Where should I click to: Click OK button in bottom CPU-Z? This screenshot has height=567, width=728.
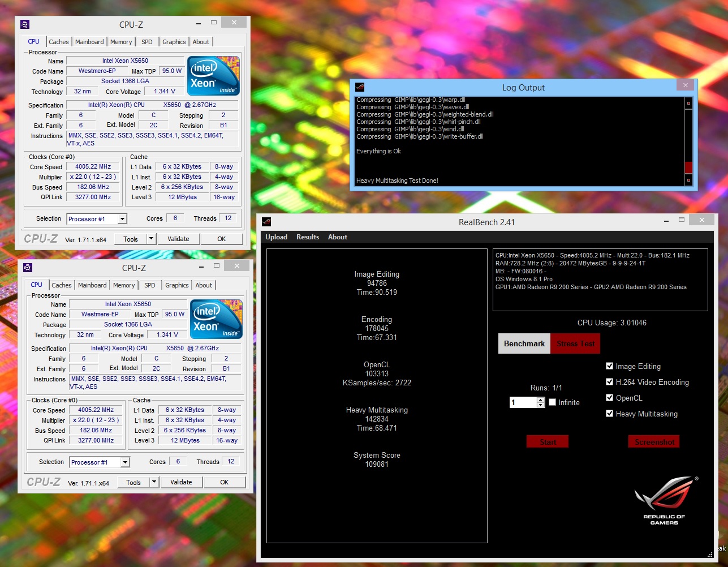[x=225, y=482]
